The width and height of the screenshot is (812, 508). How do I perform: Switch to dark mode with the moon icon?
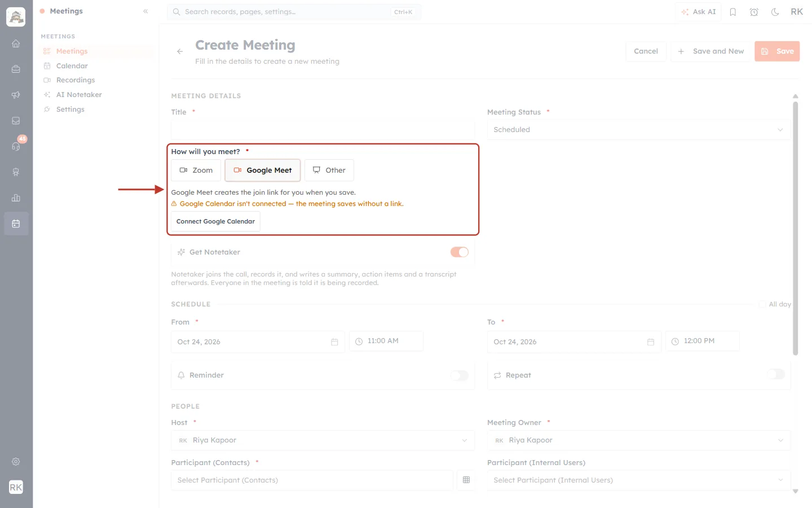click(x=775, y=12)
